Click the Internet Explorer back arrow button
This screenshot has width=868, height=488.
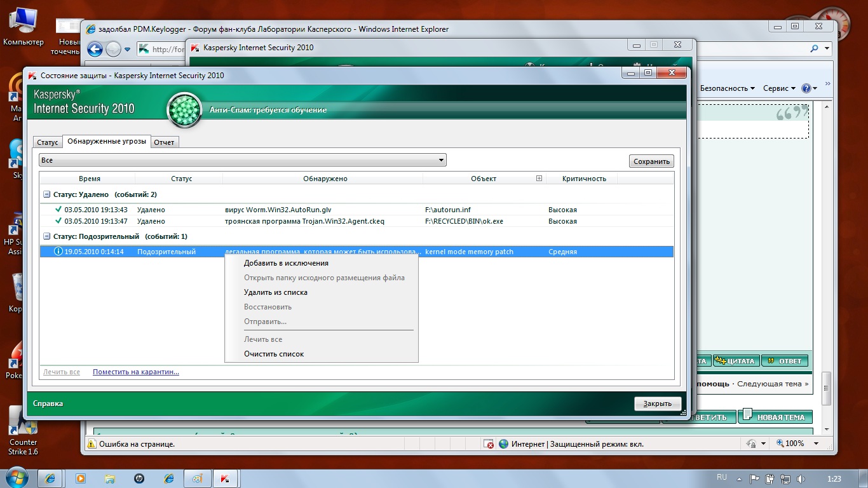pos(95,49)
